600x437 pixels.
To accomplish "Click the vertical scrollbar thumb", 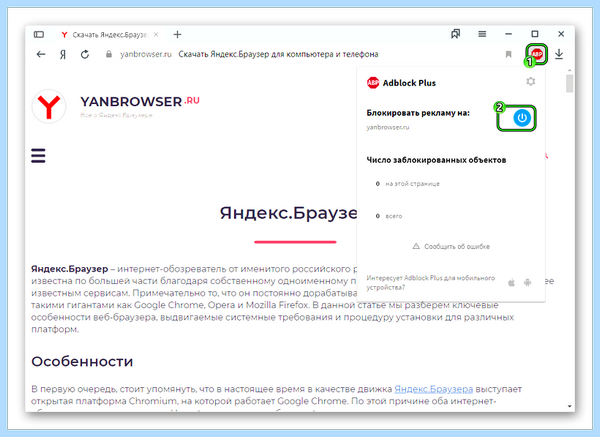I will (569, 83).
